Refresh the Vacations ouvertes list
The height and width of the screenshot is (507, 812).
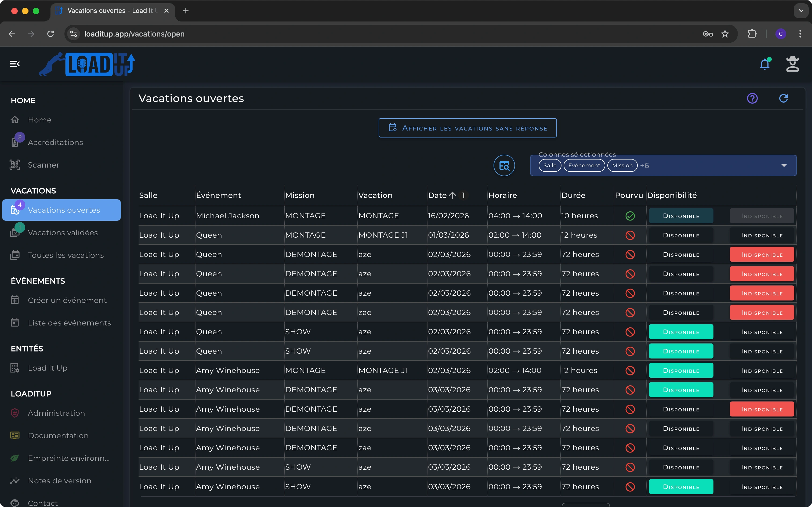tap(783, 98)
